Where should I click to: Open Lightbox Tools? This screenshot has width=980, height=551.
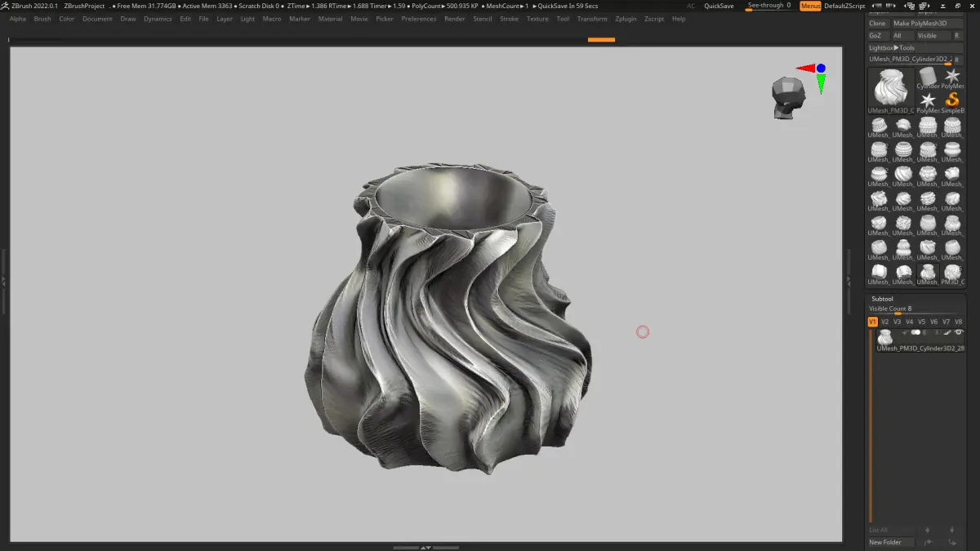(x=915, y=48)
